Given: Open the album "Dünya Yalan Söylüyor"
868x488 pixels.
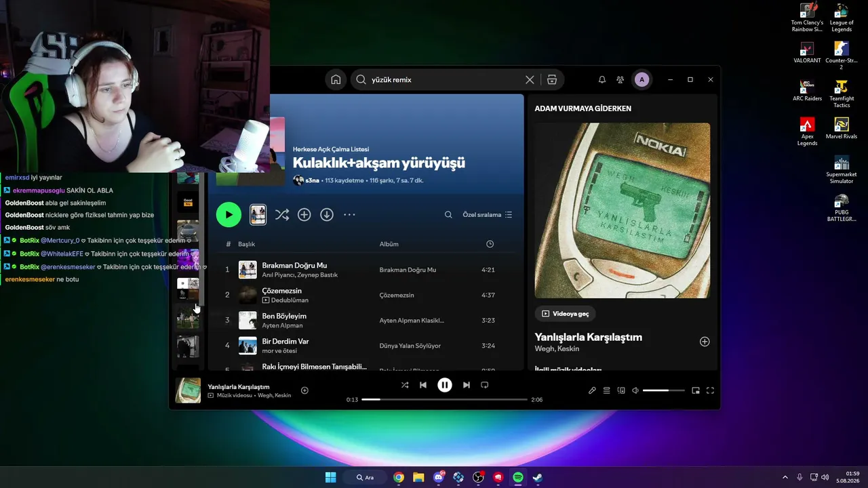Looking at the screenshot, I should (410, 346).
